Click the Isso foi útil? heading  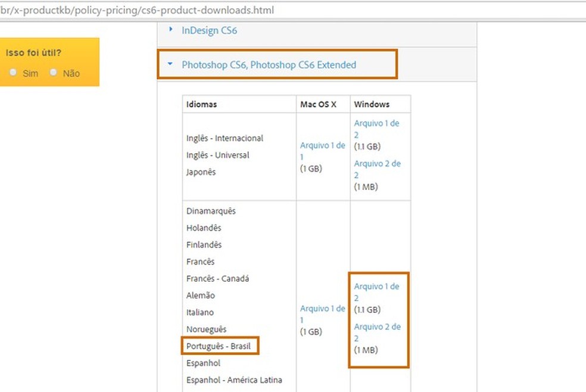[x=33, y=52]
